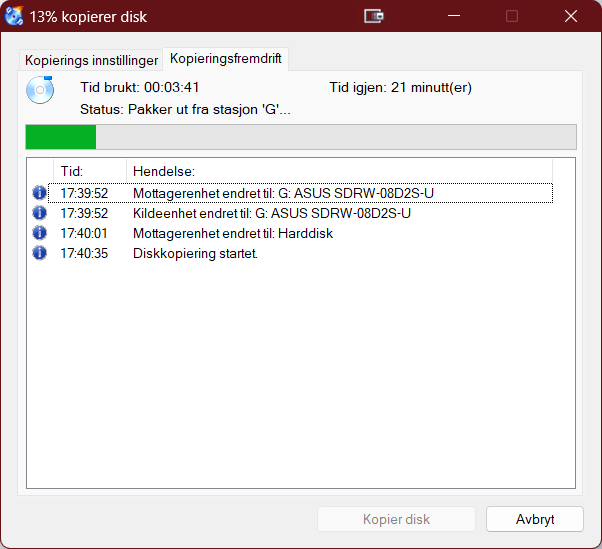Click the Hendelse column header

(x=163, y=171)
